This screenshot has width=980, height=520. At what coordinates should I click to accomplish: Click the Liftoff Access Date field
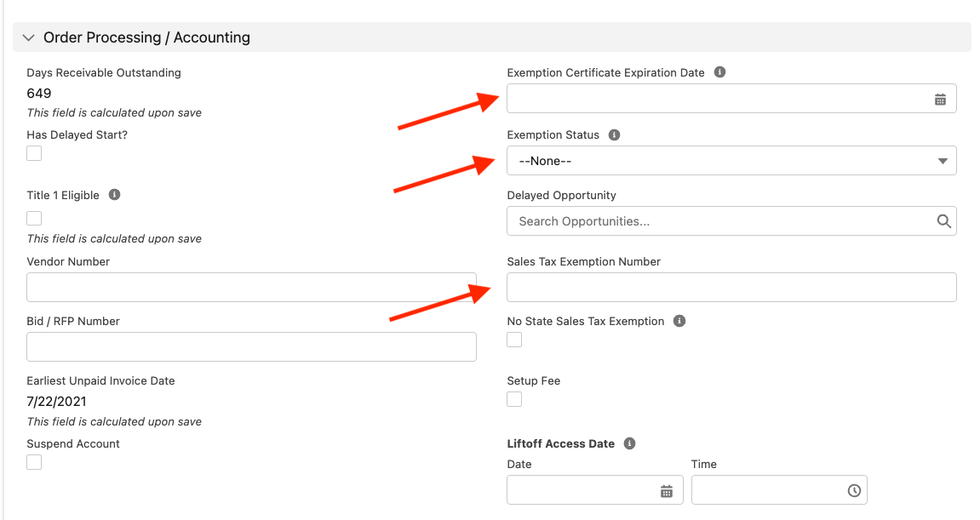coord(595,490)
